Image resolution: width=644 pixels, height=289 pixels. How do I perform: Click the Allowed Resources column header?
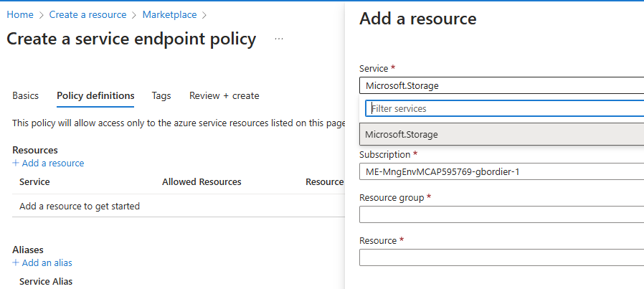[202, 182]
